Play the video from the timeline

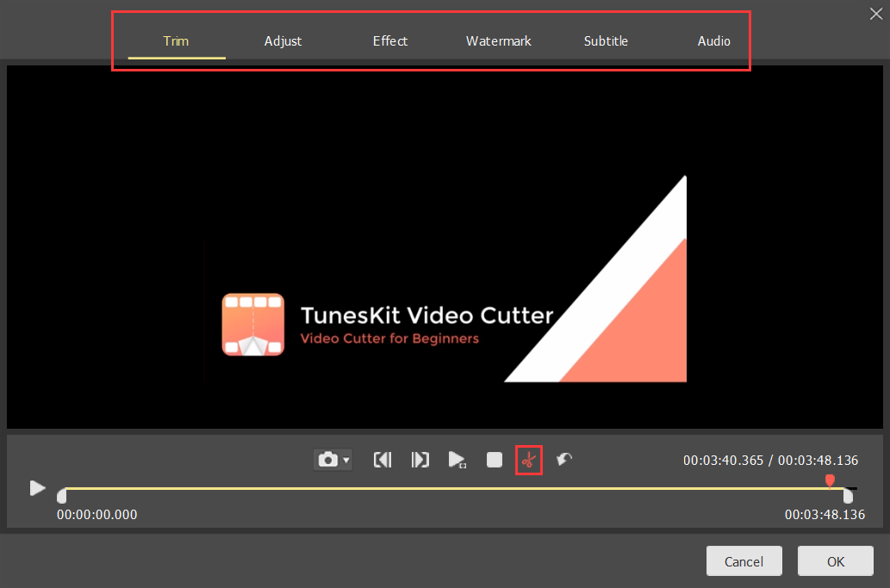point(37,488)
